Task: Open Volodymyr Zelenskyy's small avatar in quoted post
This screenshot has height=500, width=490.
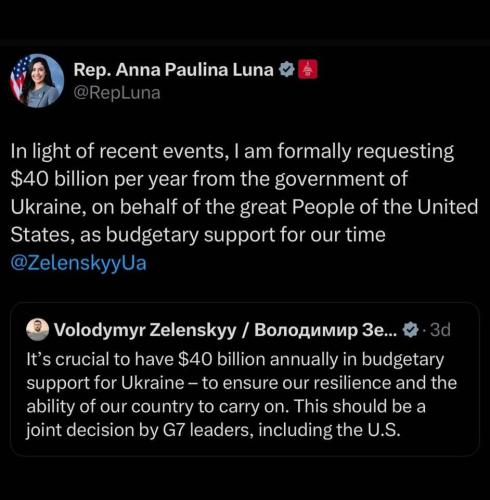Action: coord(38,330)
